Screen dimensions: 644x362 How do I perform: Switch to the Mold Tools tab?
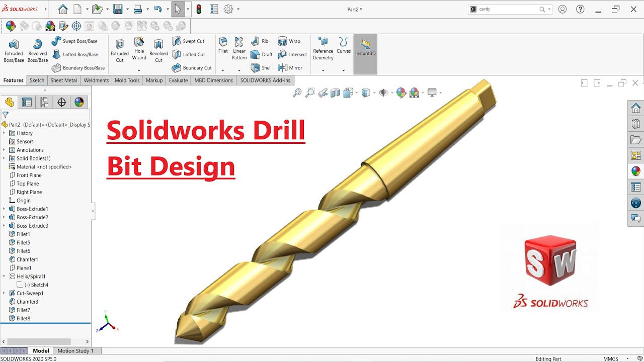coord(127,80)
